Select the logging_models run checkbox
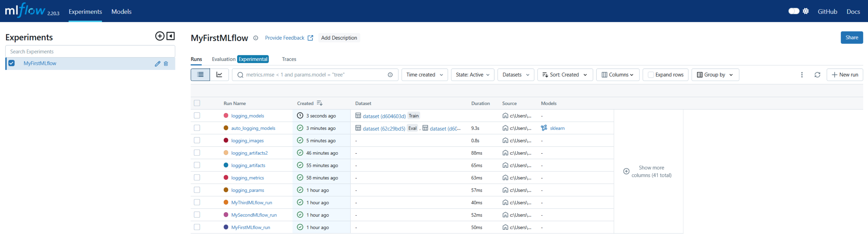This screenshot has width=868, height=240. click(197, 115)
